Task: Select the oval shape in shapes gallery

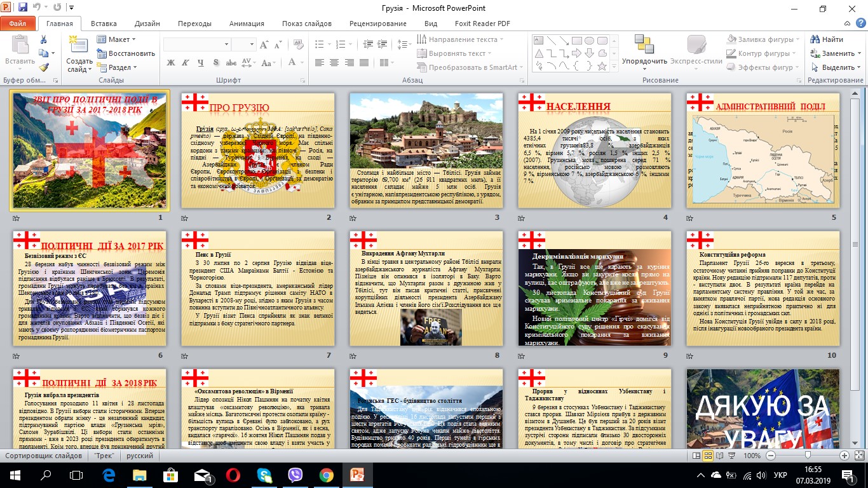Action: click(589, 41)
